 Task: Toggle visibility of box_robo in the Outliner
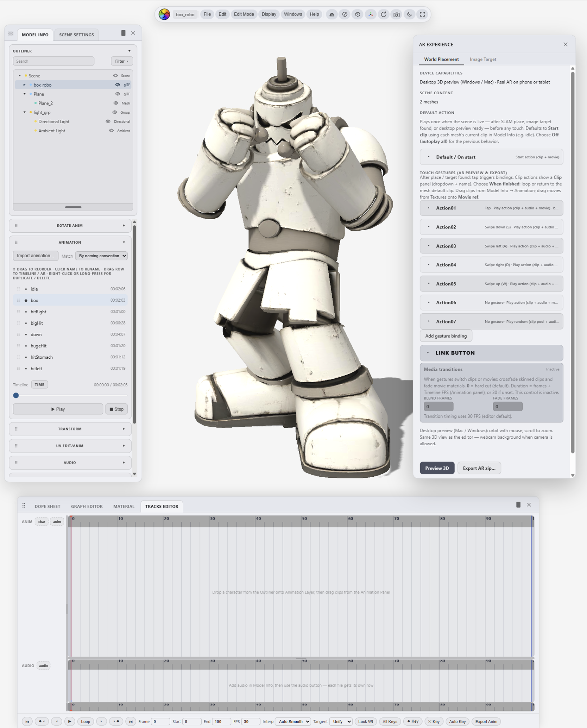[x=118, y=85]
